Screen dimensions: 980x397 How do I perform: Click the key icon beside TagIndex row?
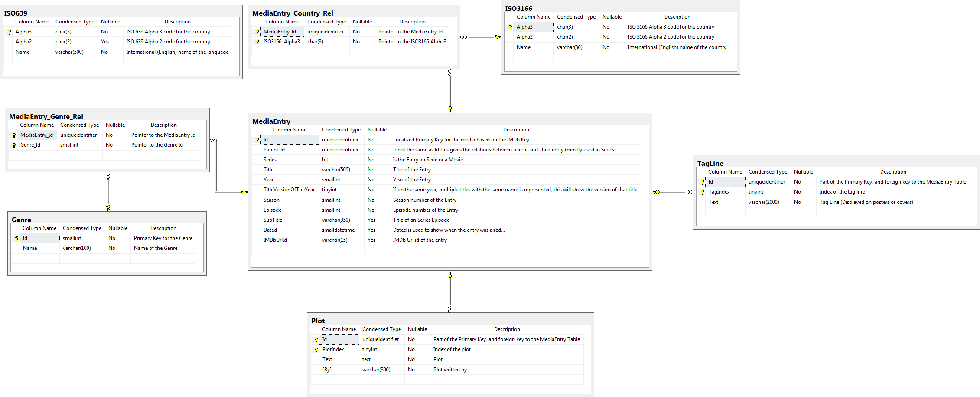702,192
